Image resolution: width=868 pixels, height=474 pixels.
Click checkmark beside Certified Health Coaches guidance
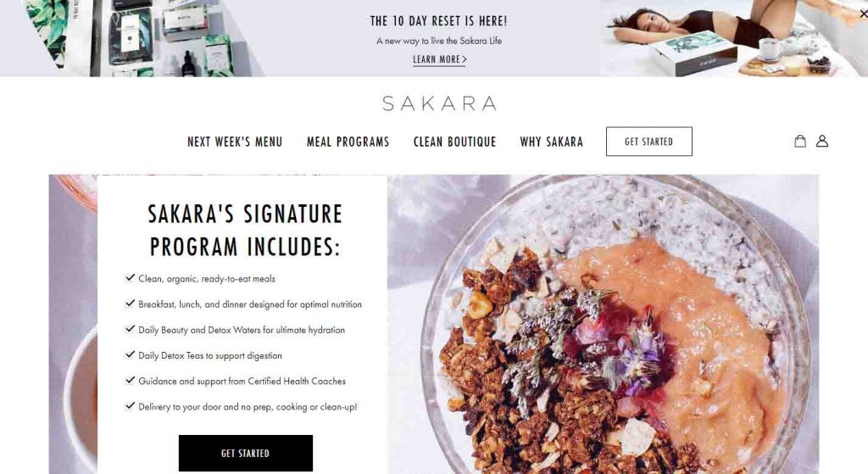click(x=130, y=380)
